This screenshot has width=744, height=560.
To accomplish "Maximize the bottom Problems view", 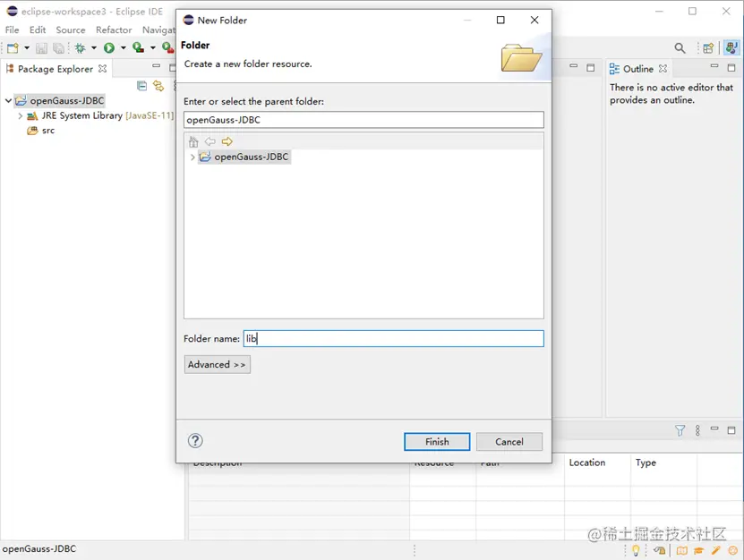I will tap(731, 430).
